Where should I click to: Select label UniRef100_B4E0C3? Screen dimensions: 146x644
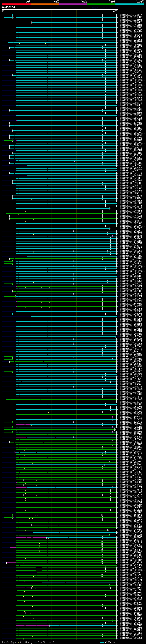pos(131,228)
